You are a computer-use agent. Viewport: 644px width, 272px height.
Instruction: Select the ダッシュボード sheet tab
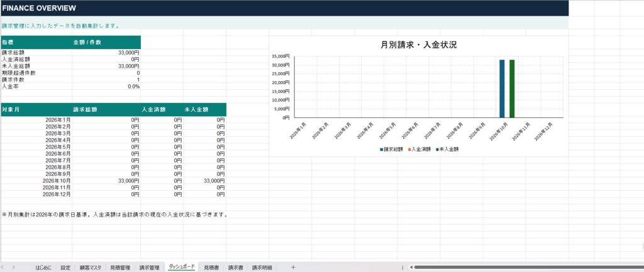point(182,267)
